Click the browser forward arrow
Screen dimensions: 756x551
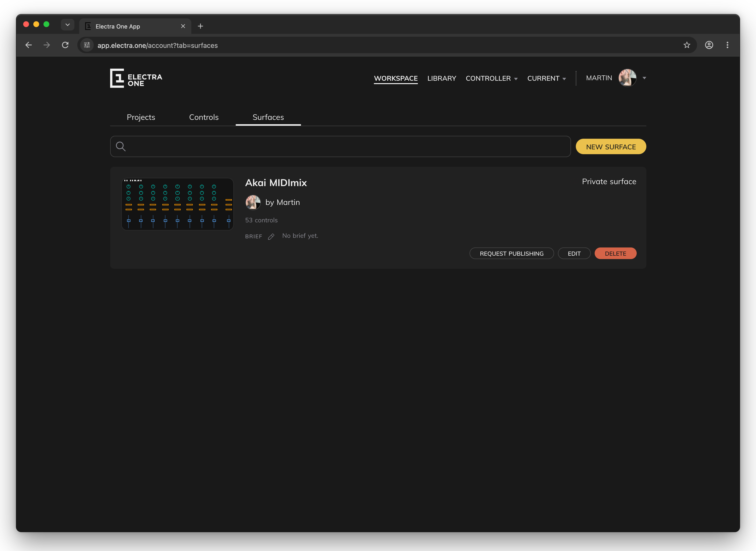click(x=47, y=45)
